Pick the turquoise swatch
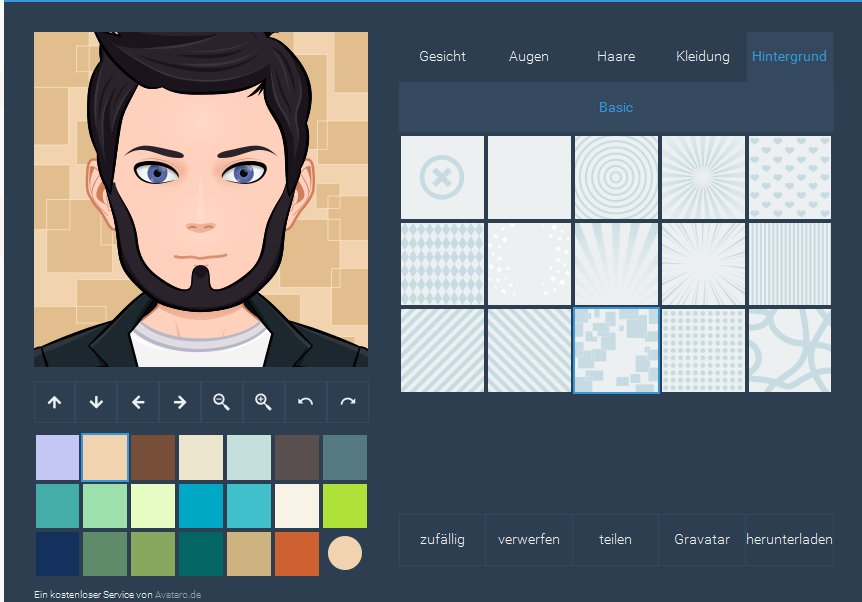 (x=248, y=506)
